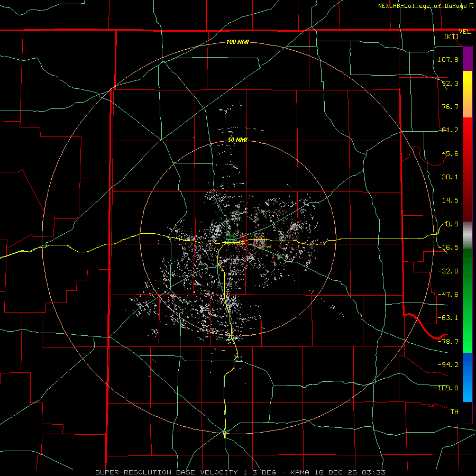Screen dimensions: 476x476
Task: Click the 76.7 velocity scale value
Action: (x=450, y=106)
